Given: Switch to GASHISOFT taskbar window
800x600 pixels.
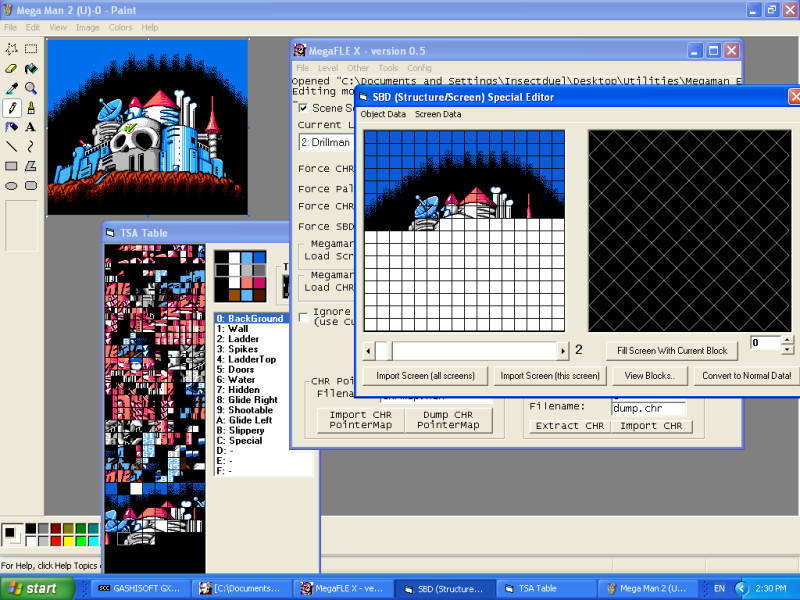Looking at the screenshot, I should coord(140,588).
